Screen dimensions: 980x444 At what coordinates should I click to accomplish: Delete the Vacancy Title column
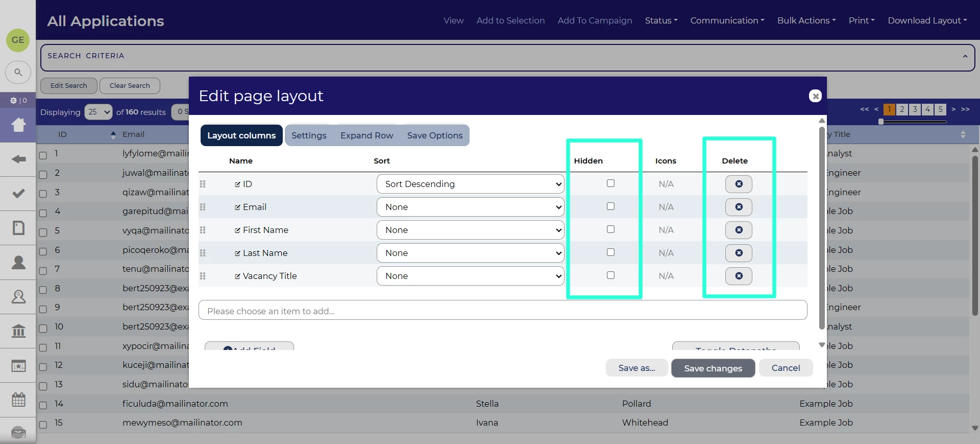pyautogui.click(x=739, y=276)
